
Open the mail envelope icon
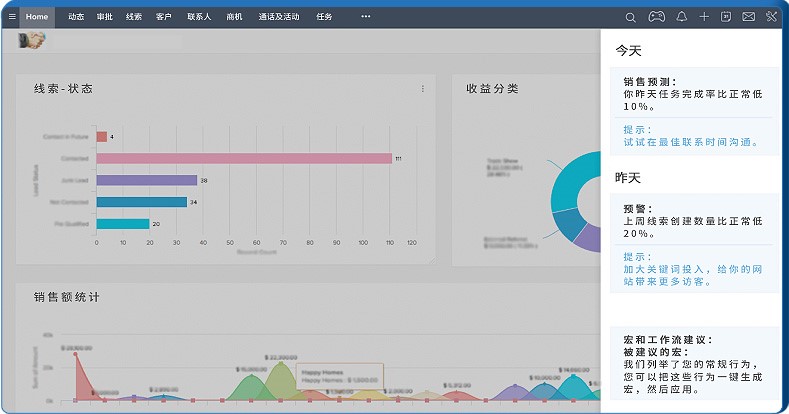coord(748,17)
